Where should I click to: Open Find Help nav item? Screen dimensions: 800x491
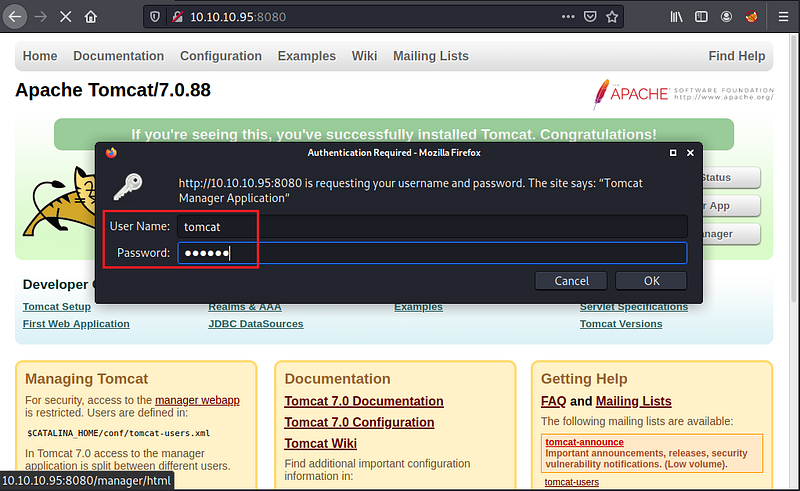coord(737,56)
